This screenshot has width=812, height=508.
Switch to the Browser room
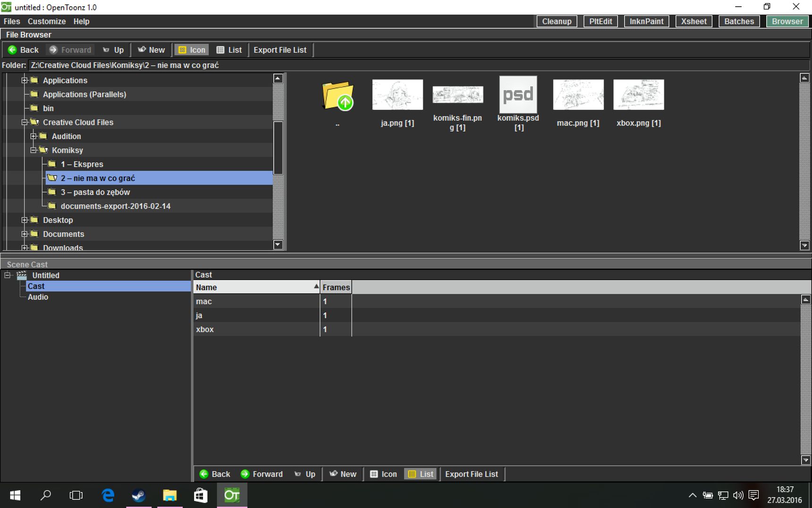(x=787, y=21)
